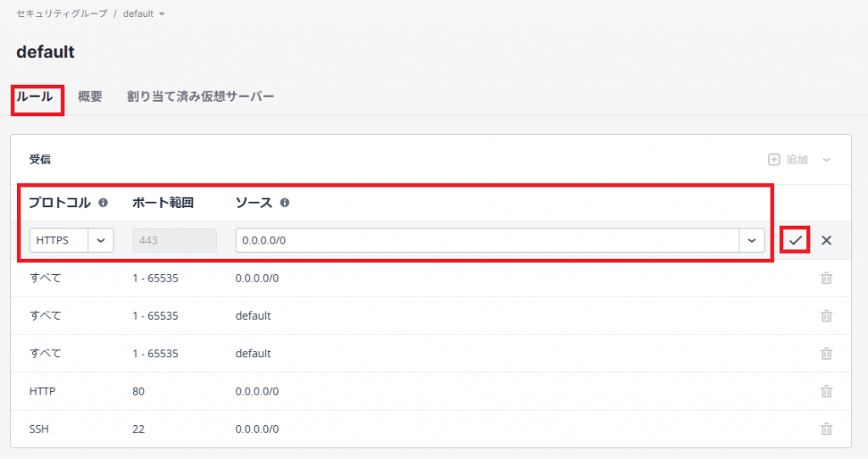Delete the SSH port 22 rule
The width and height of the screenshot is (868, 459).
click(x=826, y=429)
